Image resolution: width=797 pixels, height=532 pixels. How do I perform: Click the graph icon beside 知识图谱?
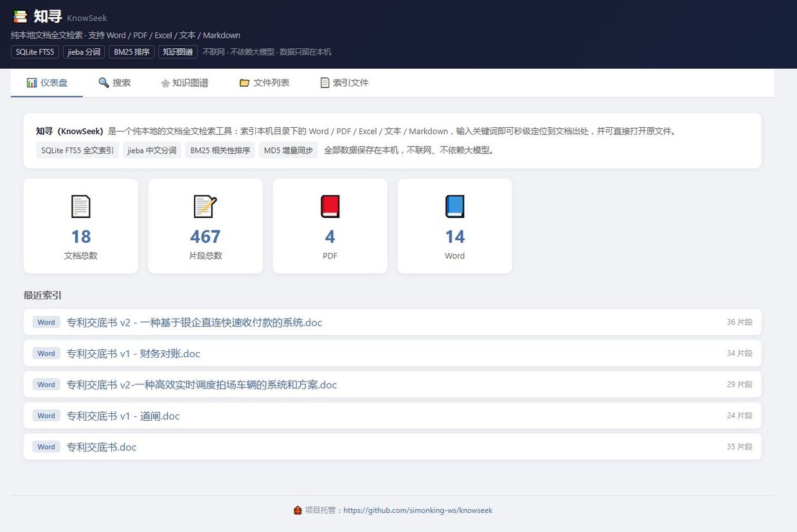click(x=165, y=83)
